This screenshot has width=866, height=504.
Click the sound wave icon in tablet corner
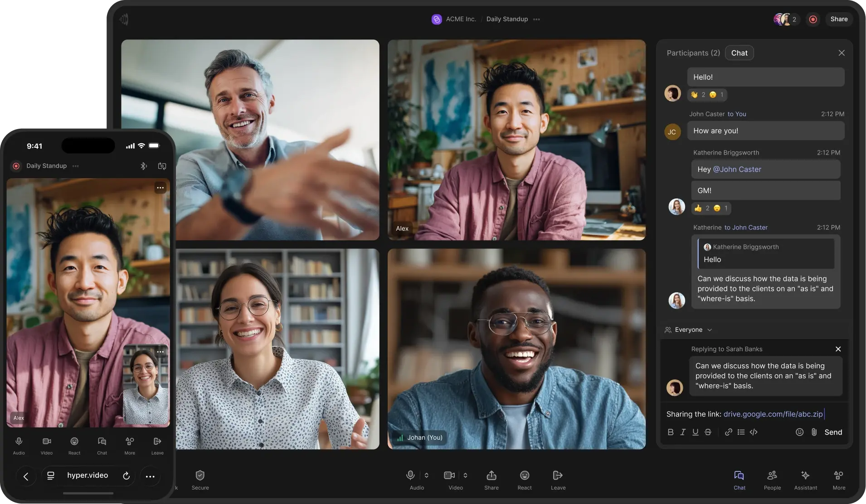(124, 19)
